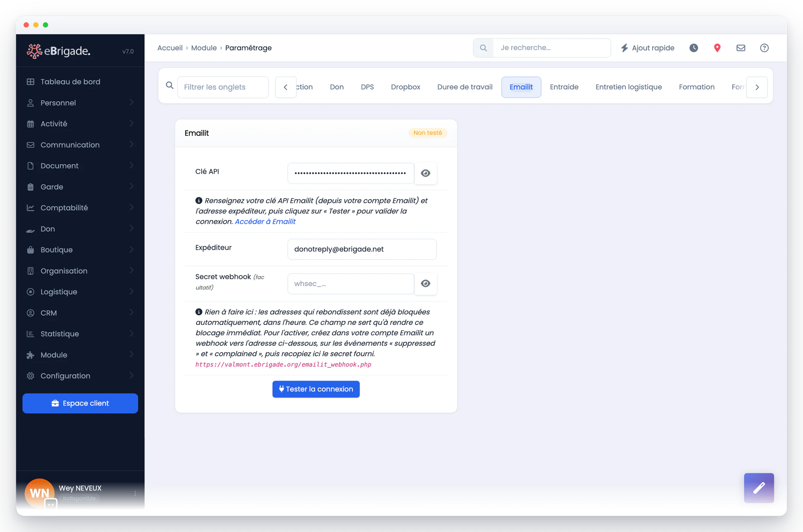Go to Accueil breadcrumb

pyautogui.click(x=170, y=48)
